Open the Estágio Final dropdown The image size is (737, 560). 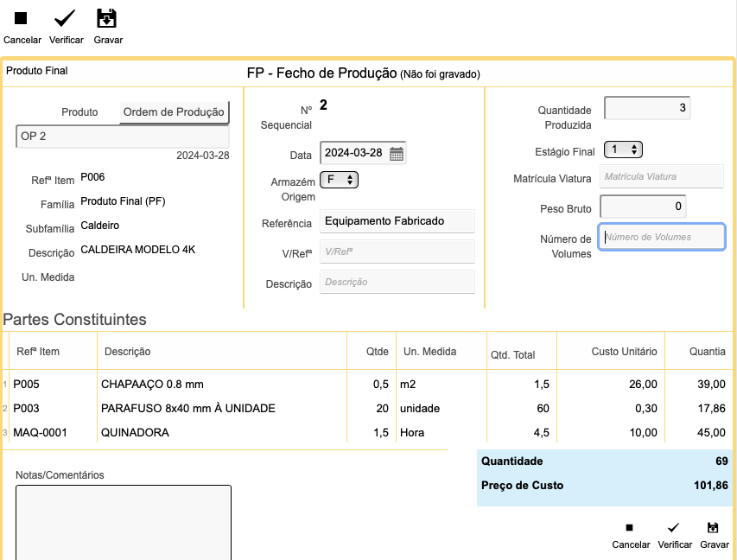(623, 150)
